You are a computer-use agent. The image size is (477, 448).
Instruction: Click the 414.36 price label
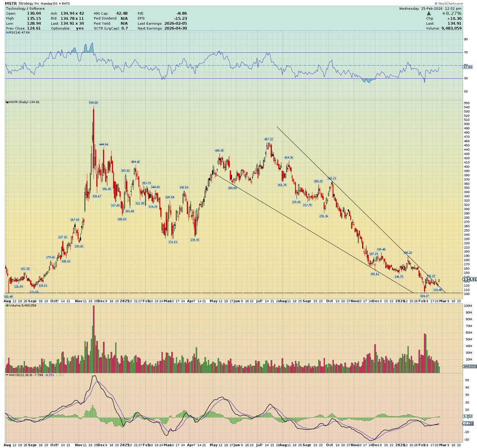(289, 158)
